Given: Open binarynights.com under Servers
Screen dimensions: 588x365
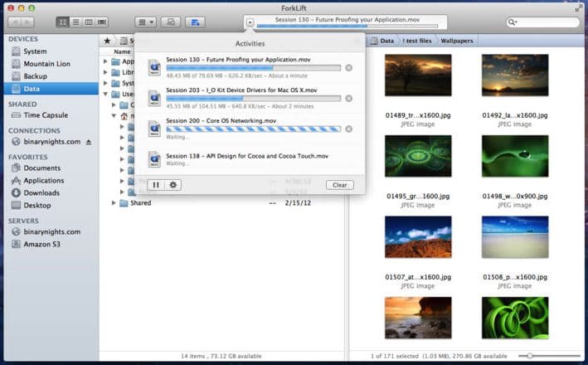Looking at the screenshot, I should [x=51, y=231].
